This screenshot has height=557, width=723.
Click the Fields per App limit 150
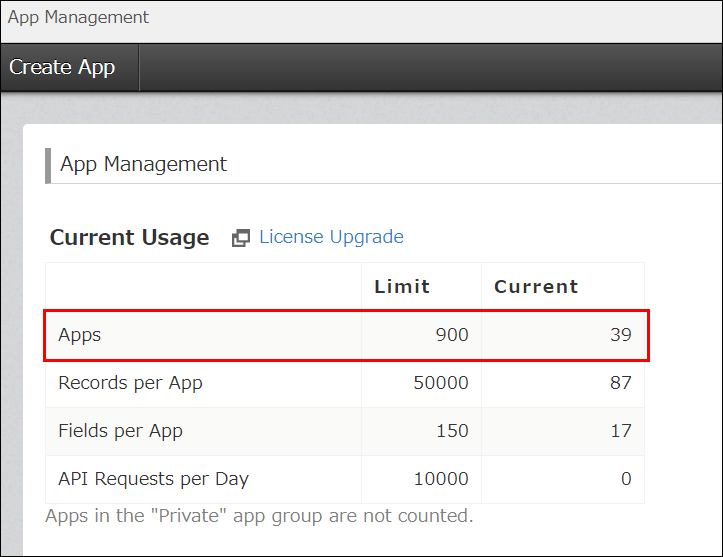[x=451, y=431]
